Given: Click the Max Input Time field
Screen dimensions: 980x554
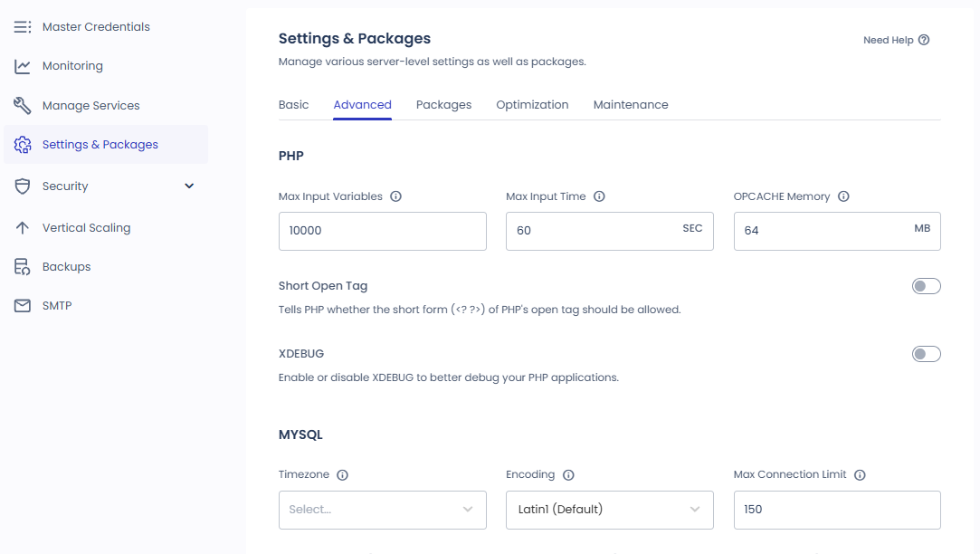Looking at the screenshot, I should click(609, 231).
